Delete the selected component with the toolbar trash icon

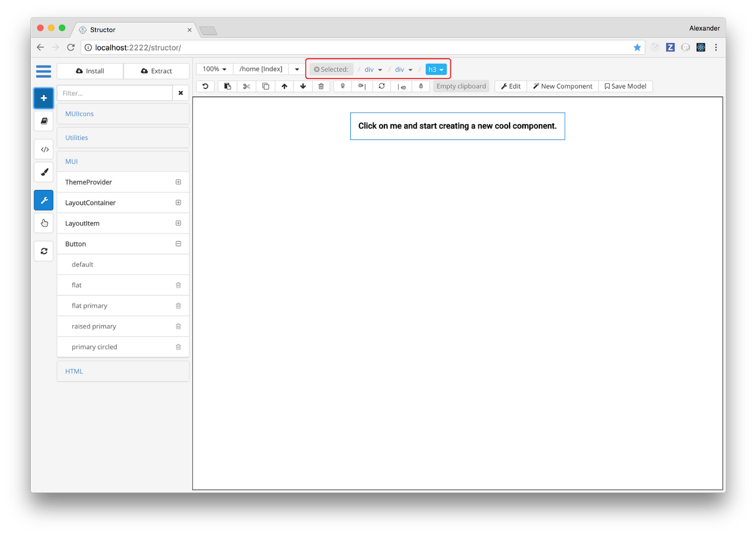(x=321, y=86)
